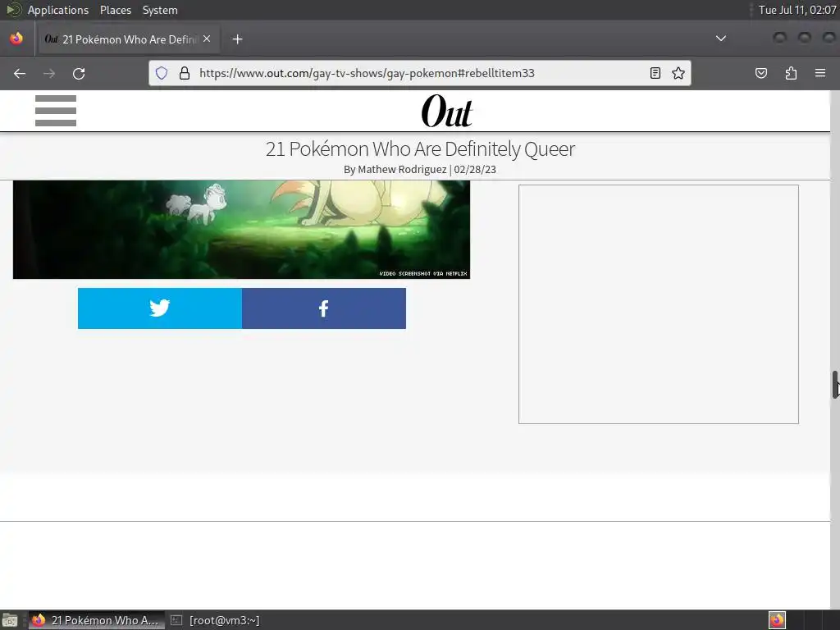840x630 pixels.
Task: Click the Firefox icon left of tabs
Action: tap(16, 39)
